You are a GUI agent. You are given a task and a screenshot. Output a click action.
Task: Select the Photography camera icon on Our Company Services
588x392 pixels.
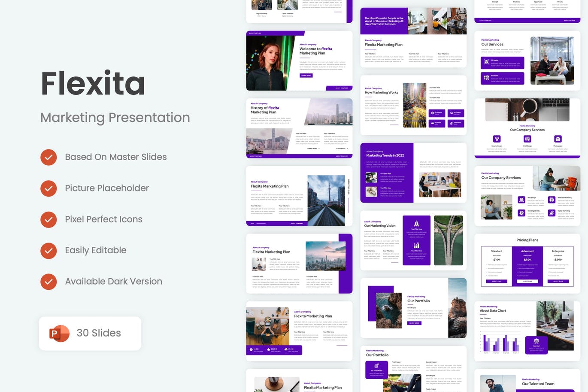click(x=558, y=139)
